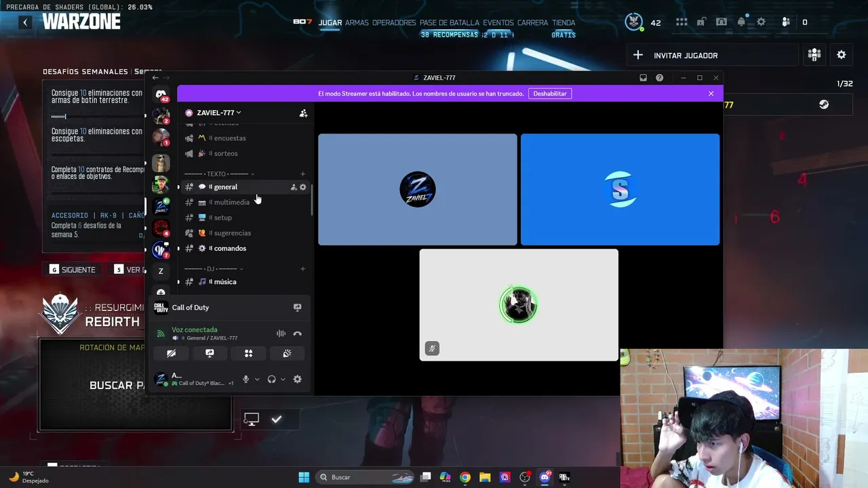Toggle the Warzone checkmark button below map panel
868x488 pixels.
(277, 420)
